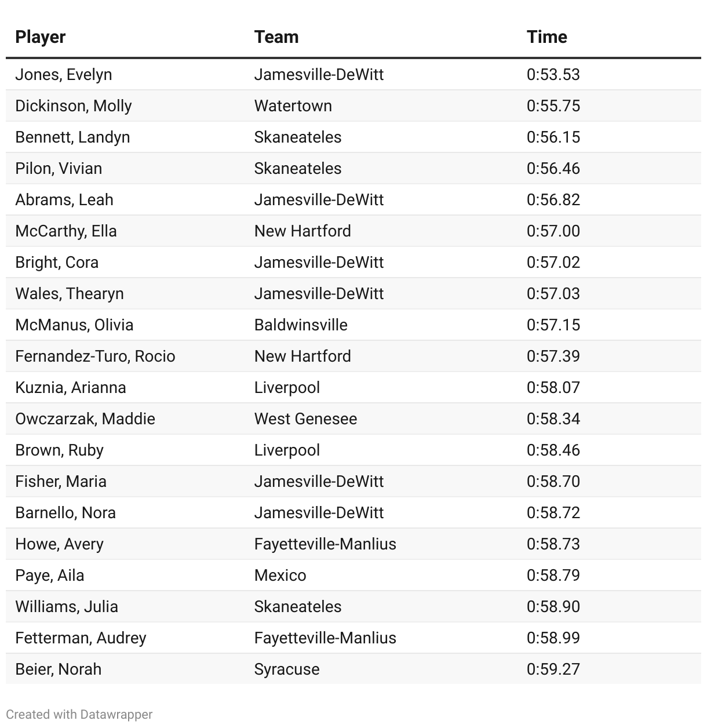Click the Team column header

(x=276, y=37)
